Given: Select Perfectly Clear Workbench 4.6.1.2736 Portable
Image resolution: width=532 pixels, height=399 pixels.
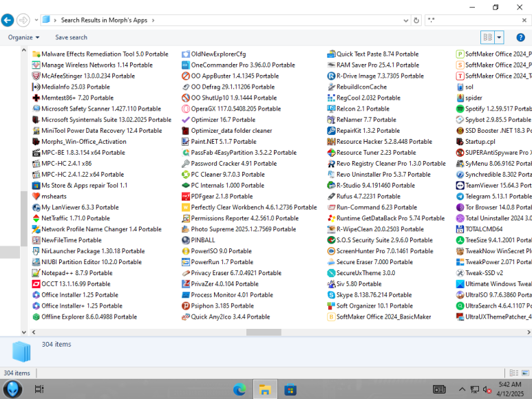Looking at the screenshot, I should tap(249, 208).
